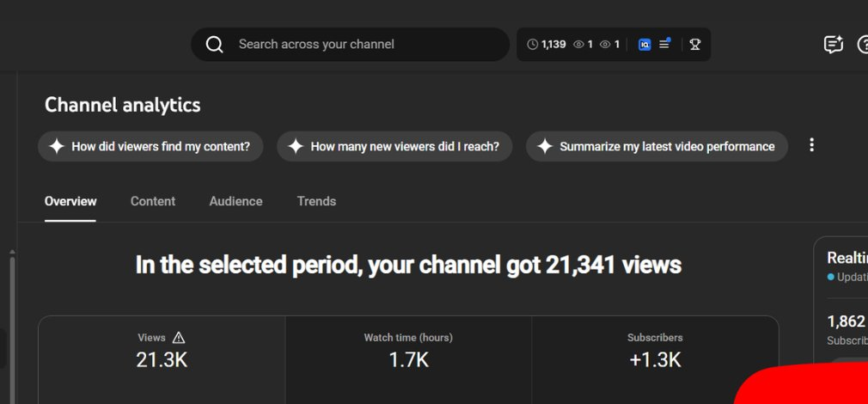Screen dimensions: 868x404
Task: Open the three-dot more prompts menu
Action: click(811, 145)
